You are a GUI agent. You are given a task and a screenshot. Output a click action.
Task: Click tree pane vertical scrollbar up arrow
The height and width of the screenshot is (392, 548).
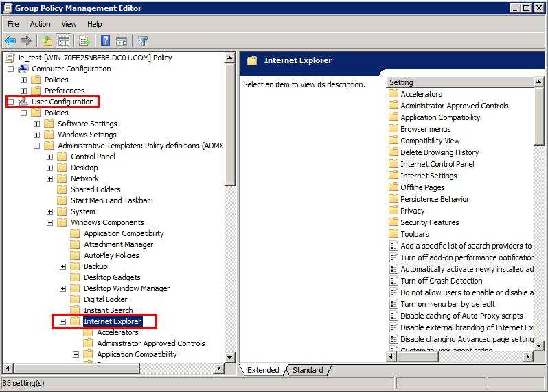(229, 58)
